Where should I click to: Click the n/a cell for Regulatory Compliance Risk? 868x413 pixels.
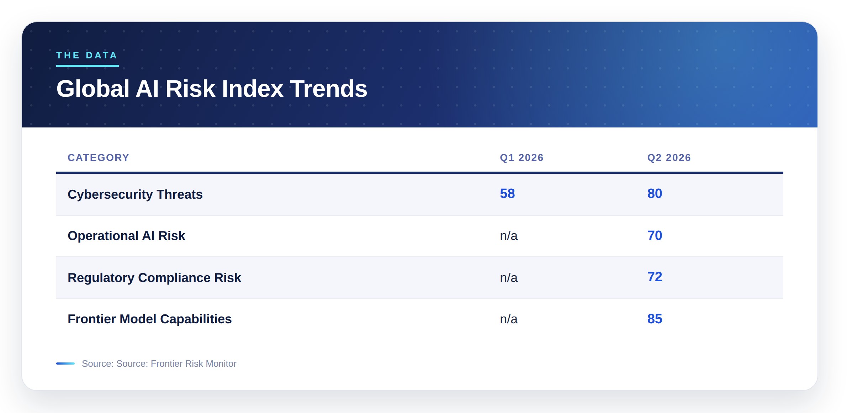(509, 278)
